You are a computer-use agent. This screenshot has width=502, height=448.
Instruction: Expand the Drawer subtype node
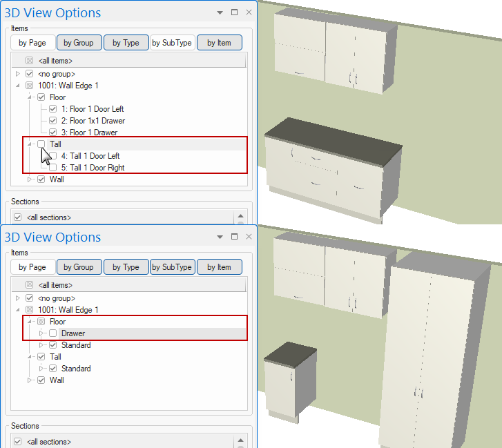(41, 333)
